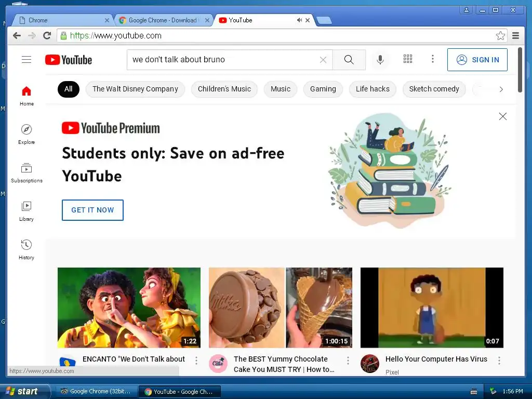Click the page vertical scrollbar
The width and height of the screenshot is (532, 399).
(x=520, y=70)
